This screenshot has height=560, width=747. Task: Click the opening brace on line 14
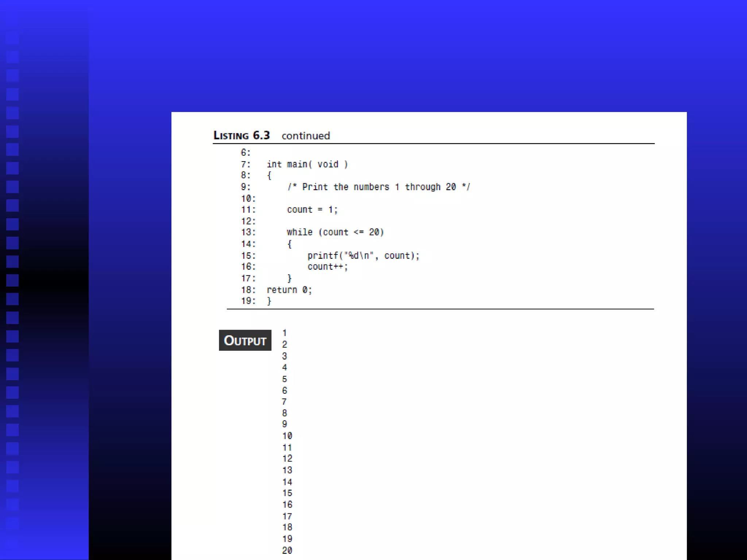coord(289,244)
